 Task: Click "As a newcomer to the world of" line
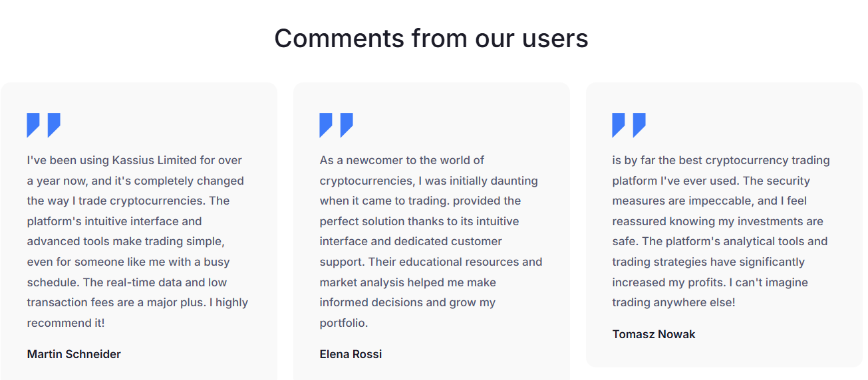coord(402,160)
